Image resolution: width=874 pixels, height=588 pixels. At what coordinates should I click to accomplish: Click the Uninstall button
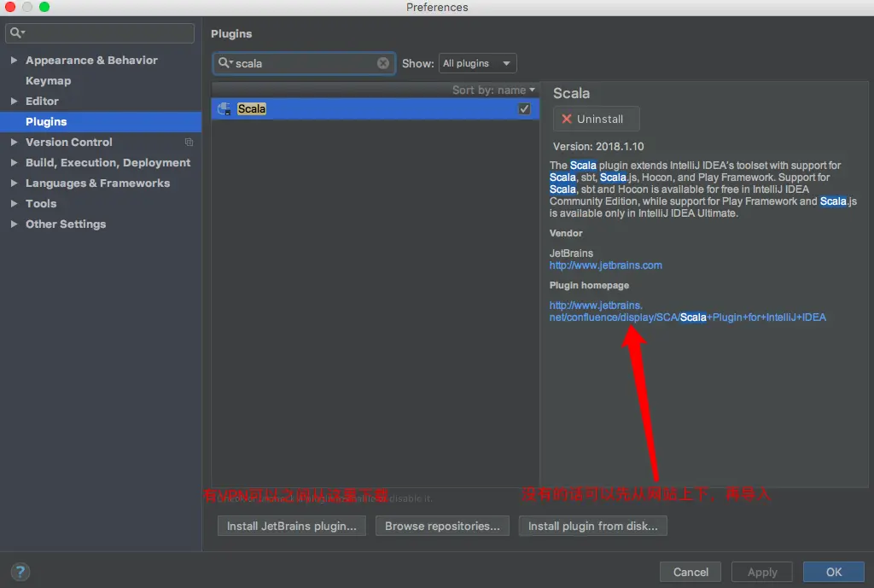pos(596,119)
